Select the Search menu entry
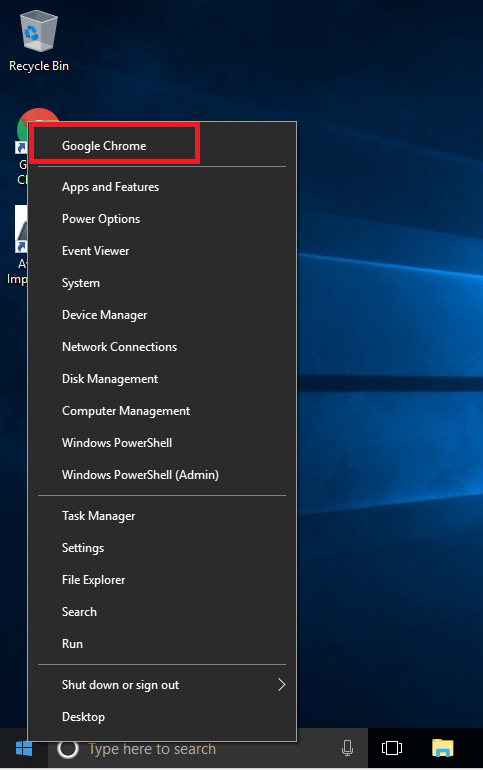The width and height of the screenshot is (483, 770). pos(162,612)
